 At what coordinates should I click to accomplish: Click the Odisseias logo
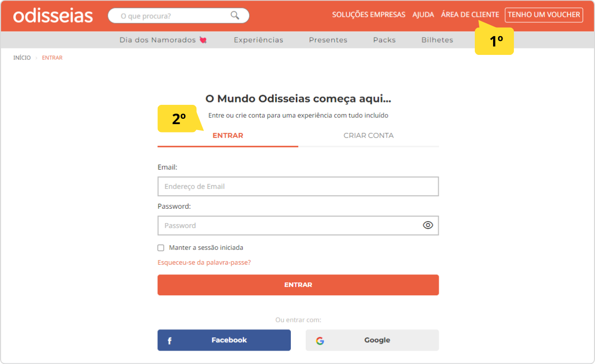[x=53, y=15]
